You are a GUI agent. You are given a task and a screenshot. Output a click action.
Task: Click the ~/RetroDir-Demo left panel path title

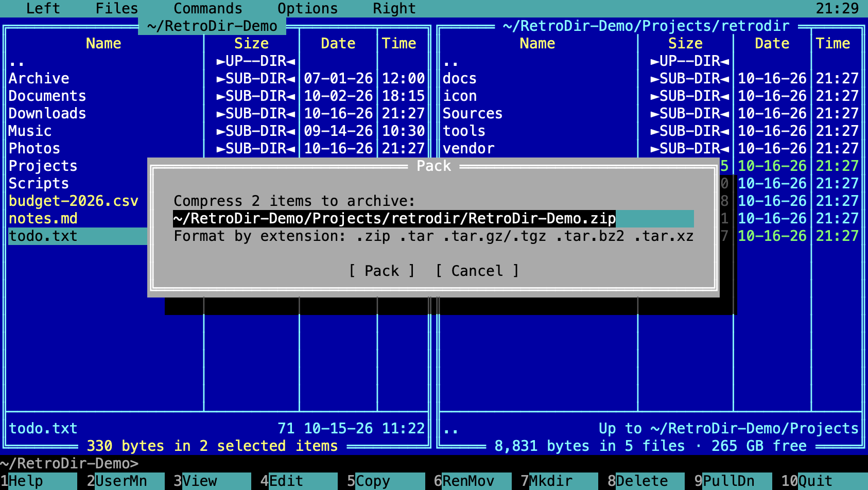click(x=212, y=26)
